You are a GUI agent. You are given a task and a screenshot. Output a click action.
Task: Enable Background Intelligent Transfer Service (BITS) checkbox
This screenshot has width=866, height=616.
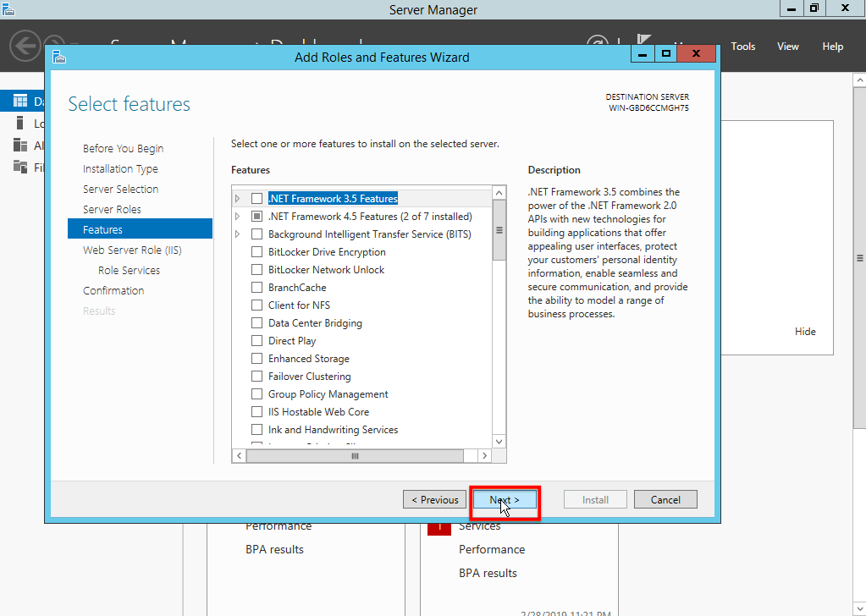256,234
